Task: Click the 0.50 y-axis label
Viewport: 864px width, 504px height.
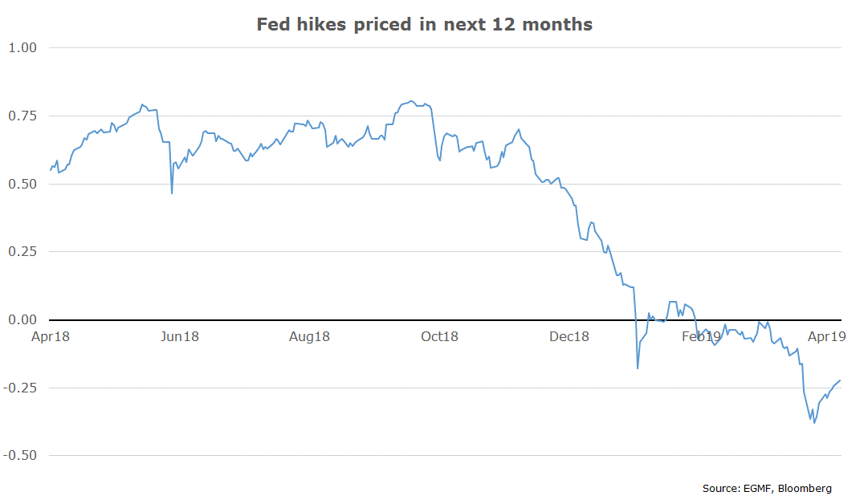Action: click(x=22, y=184)
